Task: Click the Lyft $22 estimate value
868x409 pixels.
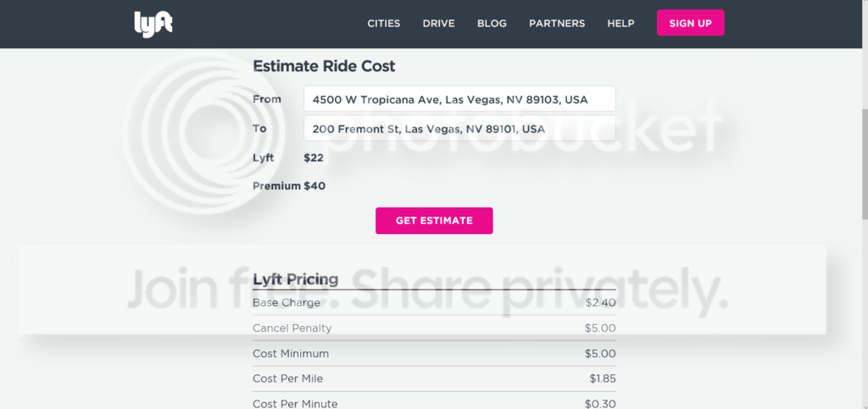Action: tap(314, 158)
